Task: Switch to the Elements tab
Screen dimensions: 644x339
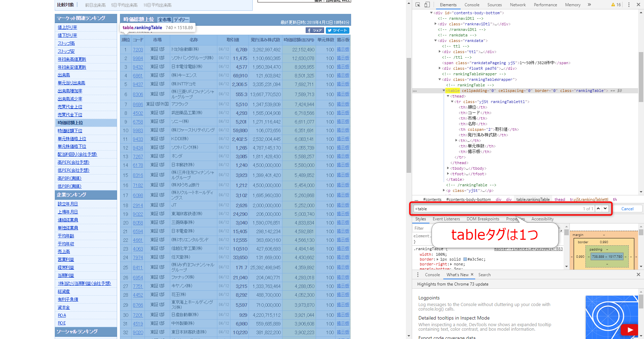Action: (x=448, y=5)
